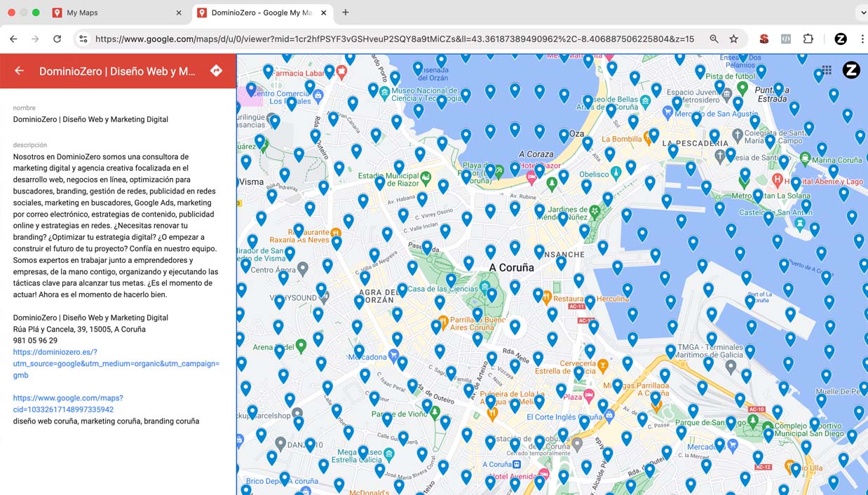Click the keywords line 'diseño web coruña, marketing coruña'
The height and width of the screenshot is (495, 868).
click(x=106, y=421)
